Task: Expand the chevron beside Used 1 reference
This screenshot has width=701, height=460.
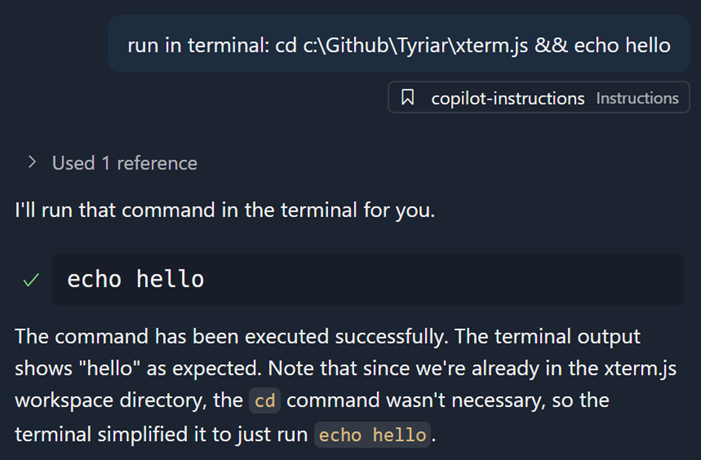Action: click(x=32, y=162)
